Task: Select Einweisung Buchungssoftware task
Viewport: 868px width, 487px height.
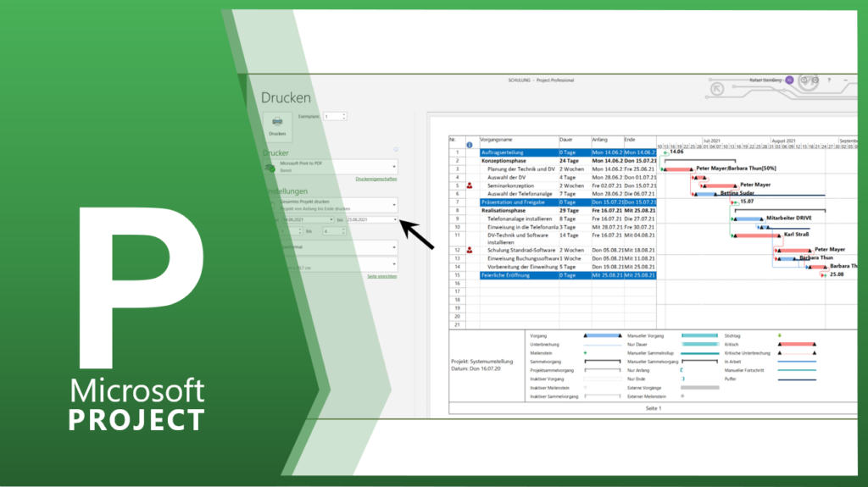Action: 522,258
